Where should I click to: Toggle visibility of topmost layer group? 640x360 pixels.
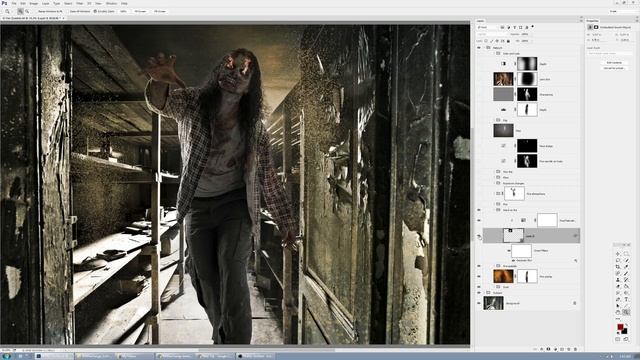coord(479,48)
